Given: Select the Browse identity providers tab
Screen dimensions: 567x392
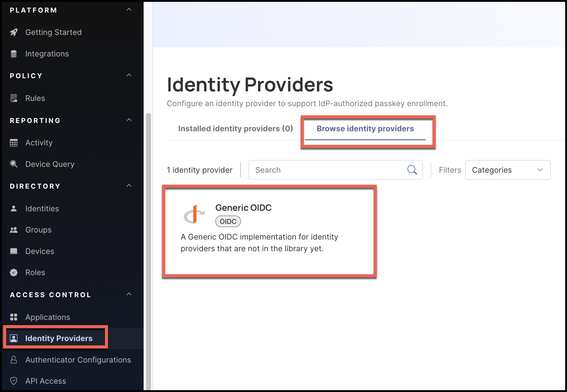Looking at the screenshot, I should point(365,129).
